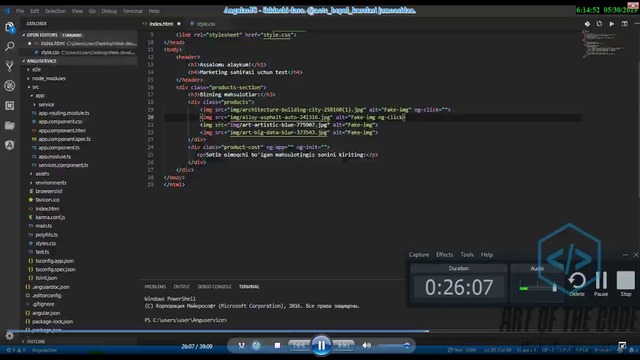The image size is (640, 360).
Task: Open the Edit menu
Action: point(35,11)
